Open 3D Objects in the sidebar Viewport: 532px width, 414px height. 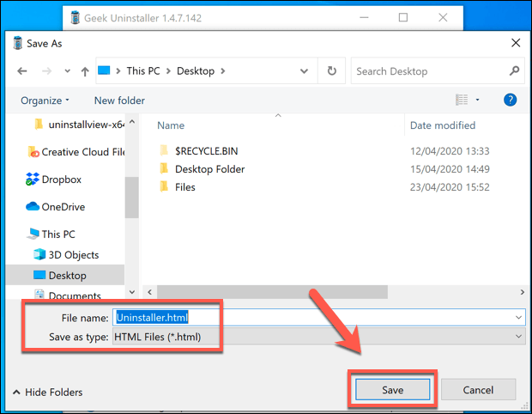(66, 255)
